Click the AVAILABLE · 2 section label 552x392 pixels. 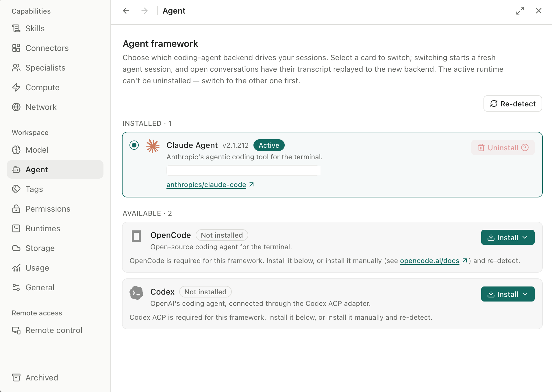(x=147, y=213)
